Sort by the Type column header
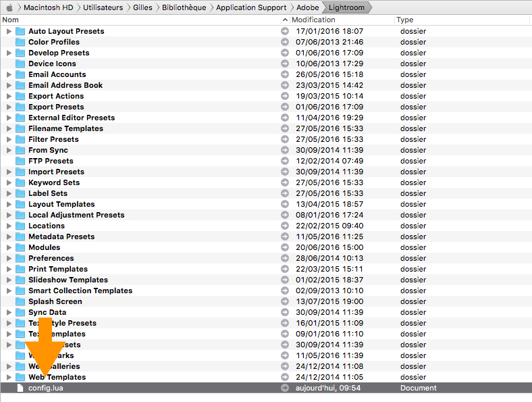Image resolution: width=532 pixels, height=402 pixels. point(462,20)
